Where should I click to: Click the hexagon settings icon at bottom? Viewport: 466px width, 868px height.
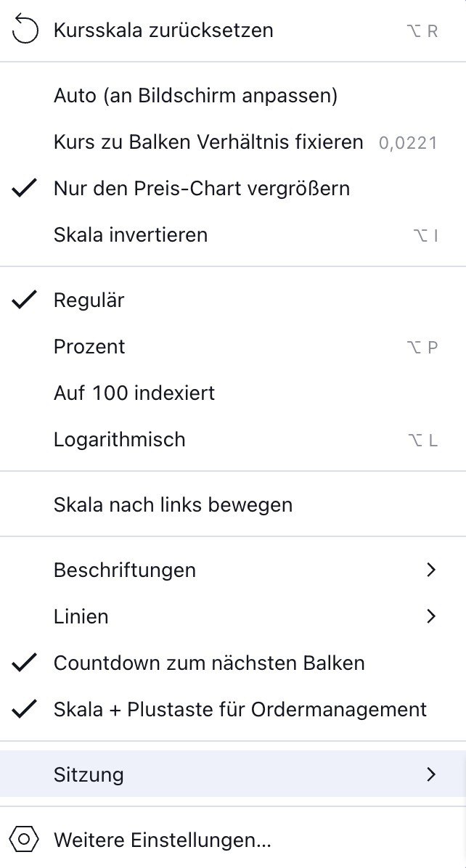(x=25, y=840)
